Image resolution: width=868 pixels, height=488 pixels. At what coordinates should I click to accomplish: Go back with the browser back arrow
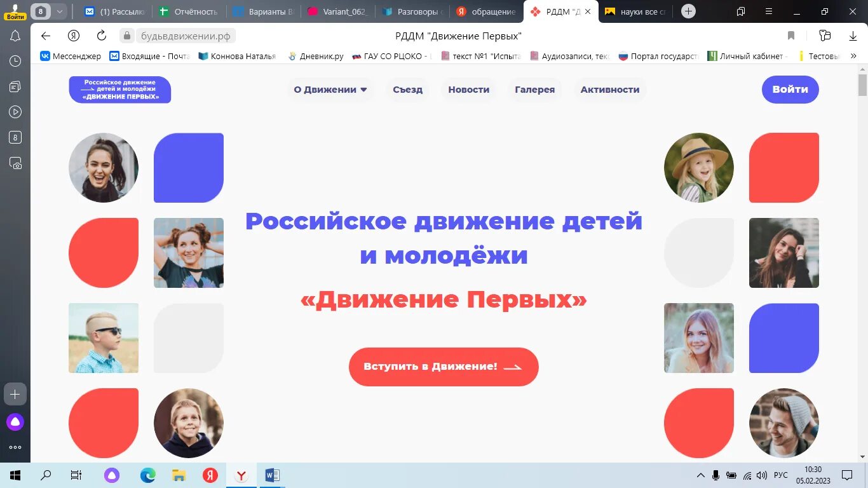[46, 36]
